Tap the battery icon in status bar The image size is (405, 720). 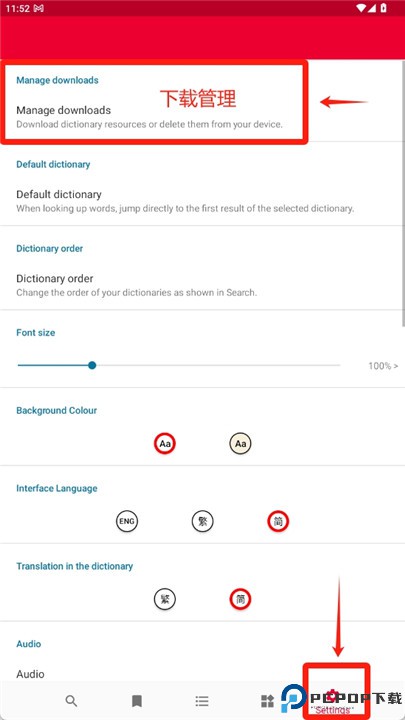pos(383,8)
